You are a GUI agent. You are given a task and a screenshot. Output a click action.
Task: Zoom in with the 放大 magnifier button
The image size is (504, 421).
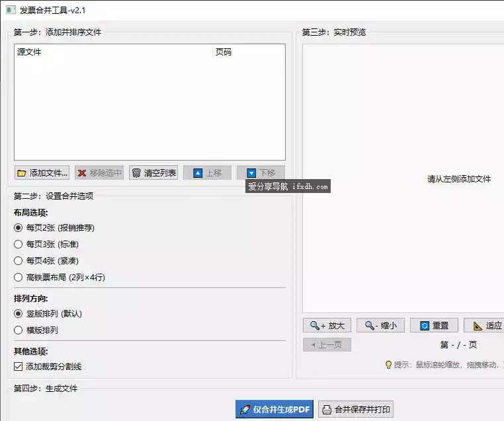point(327,325)
